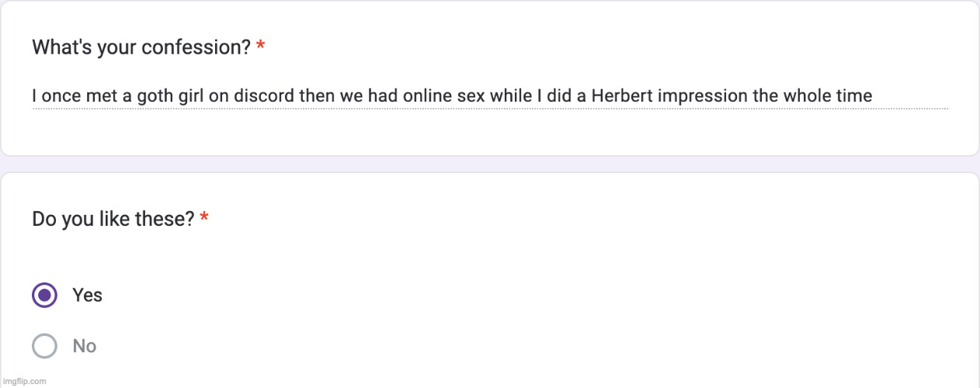Click the opening words "I once" of the confession
Viewport: 980px width, 388px height.
tap(53, 96)
